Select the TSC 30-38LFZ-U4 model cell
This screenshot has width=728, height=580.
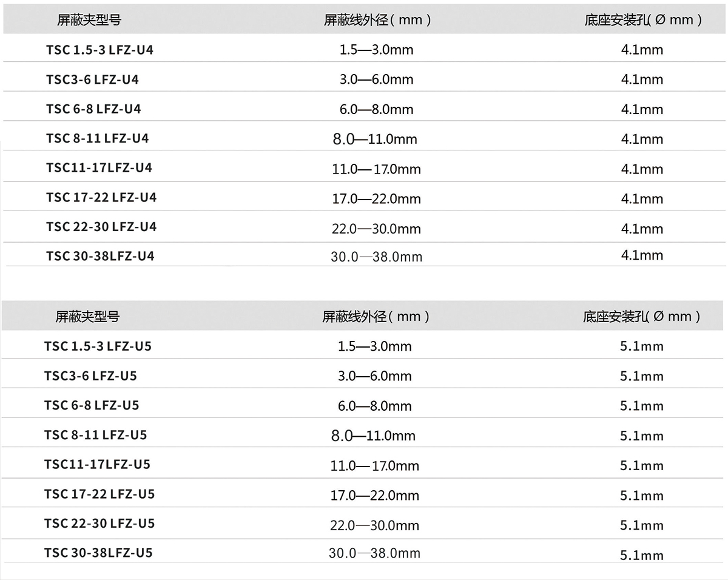(x=100, y=256)
